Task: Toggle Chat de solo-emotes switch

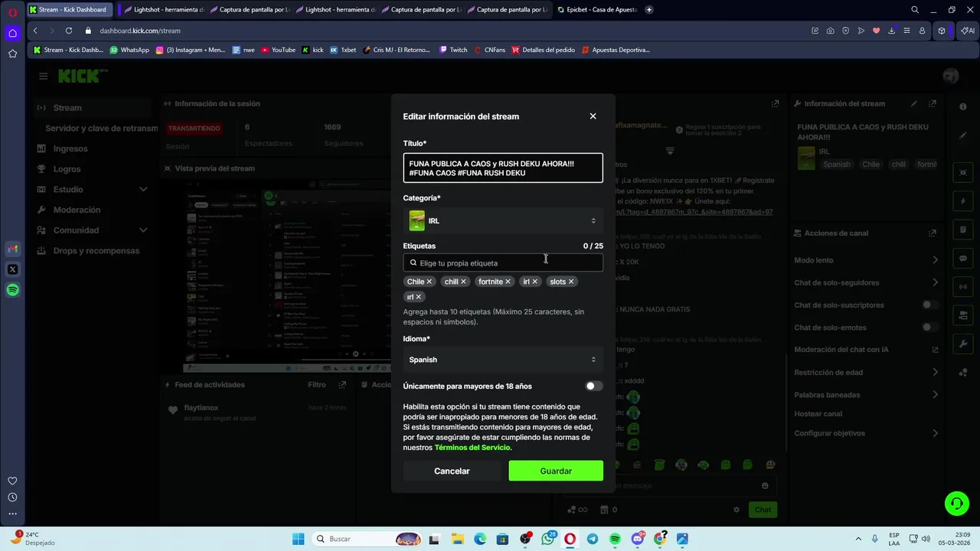Action: tap(929, 328)
